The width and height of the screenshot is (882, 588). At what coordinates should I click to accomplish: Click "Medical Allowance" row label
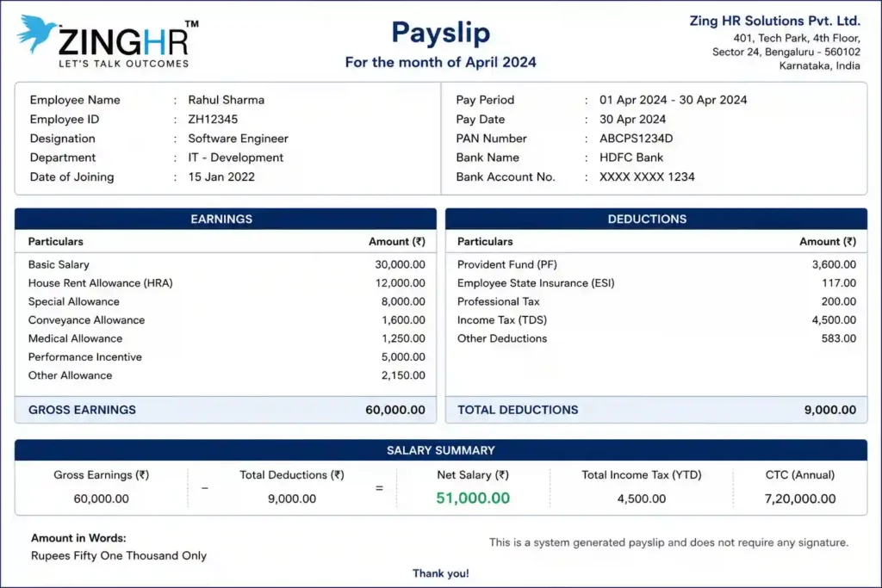click(75, 338)
